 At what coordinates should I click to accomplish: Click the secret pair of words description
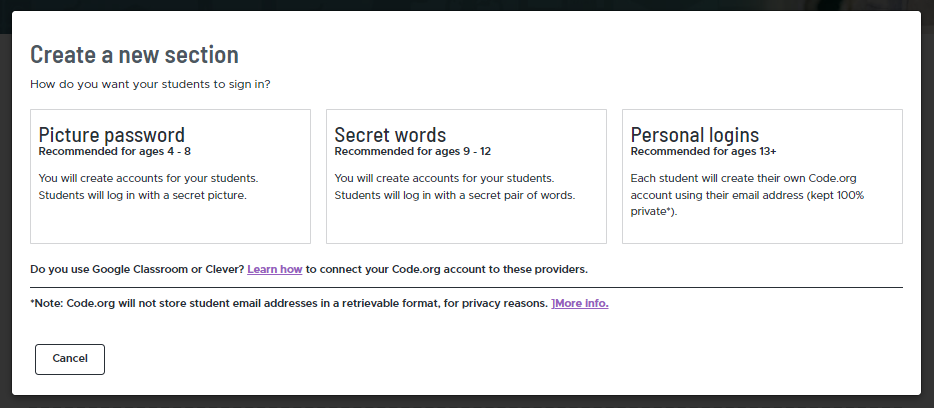tap(455, 187)
